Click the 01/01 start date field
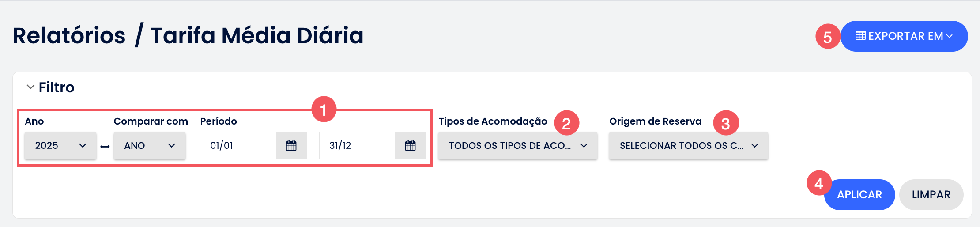The height and width of the screenshot is (227, 980). click(238, 146)
